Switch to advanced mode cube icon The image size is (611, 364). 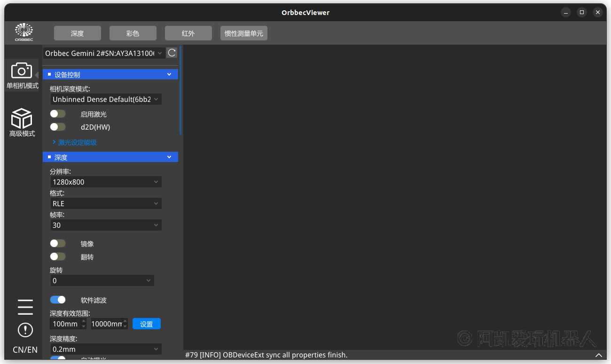[22, 118]
